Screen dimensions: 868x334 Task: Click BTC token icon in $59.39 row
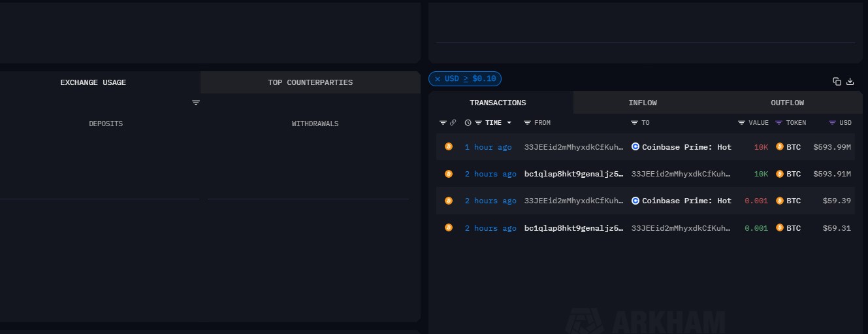[x=780, y=201]
